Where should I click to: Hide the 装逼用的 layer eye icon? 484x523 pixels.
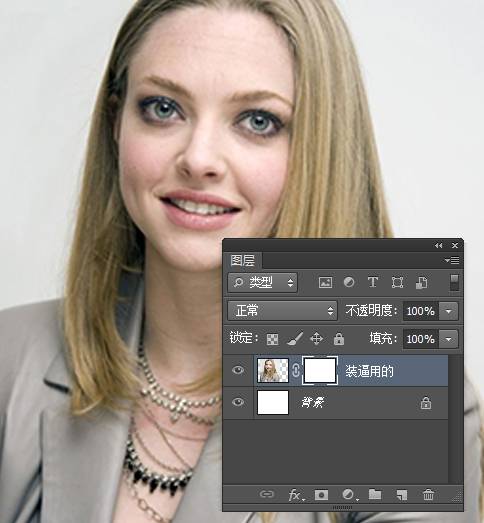238,370
